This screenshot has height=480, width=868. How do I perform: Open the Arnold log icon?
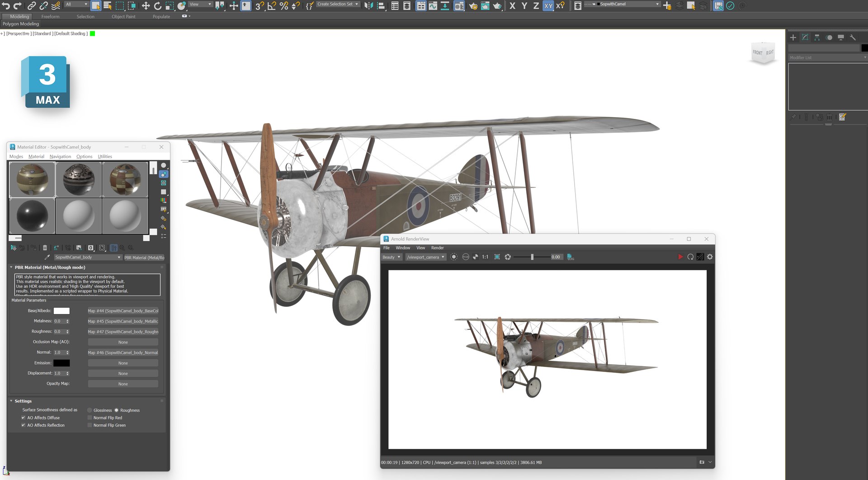[x=571, y=257]
